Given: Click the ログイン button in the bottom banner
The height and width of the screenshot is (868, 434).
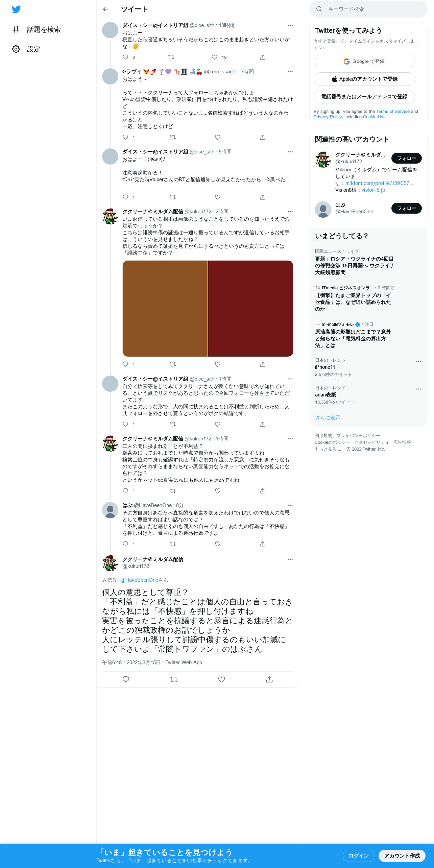Looking at the screenshot, I should tap(358, 856).
